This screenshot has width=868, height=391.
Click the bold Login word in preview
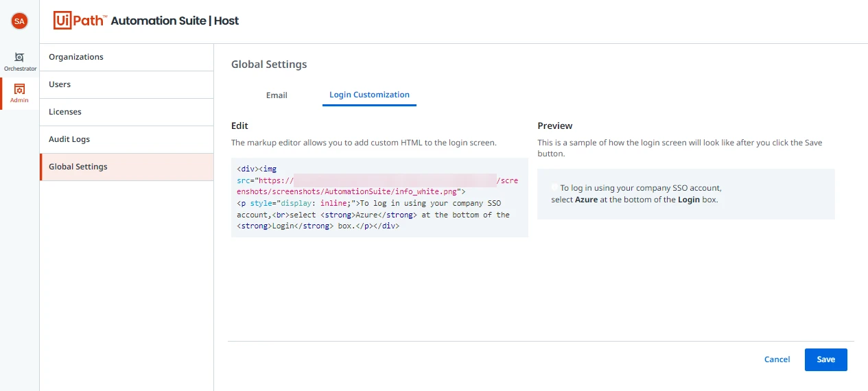[689, 200]
